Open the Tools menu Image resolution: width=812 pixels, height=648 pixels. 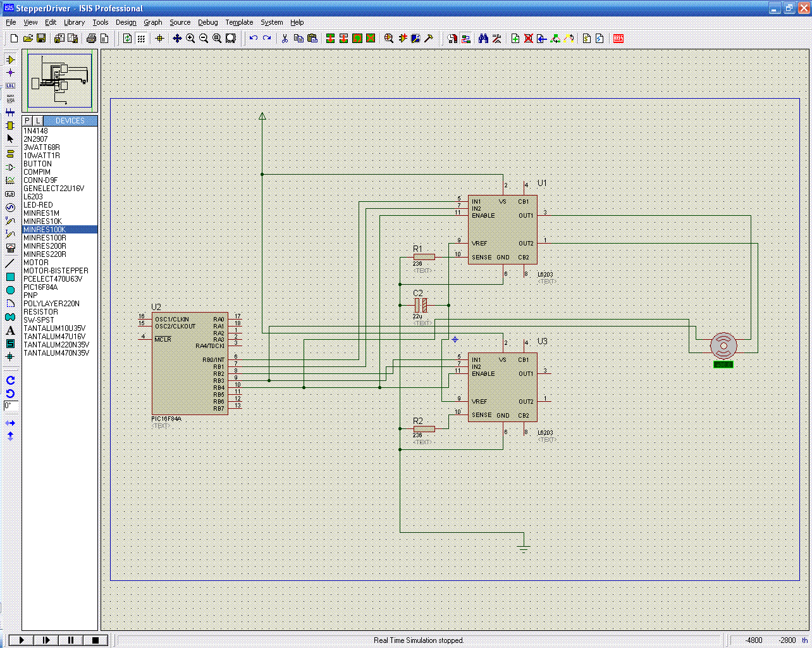pyautogui.click(x=101, y=22)
